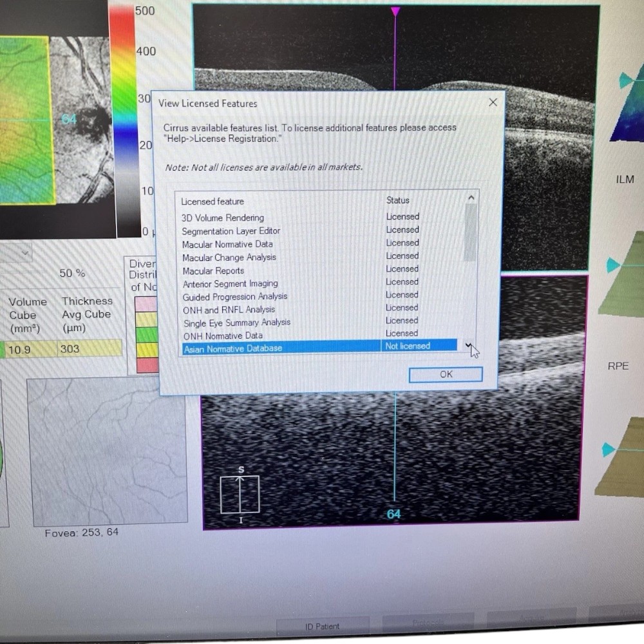Click the cyan arrow marker on the middle layer map
Viewport: 644px width, 644px height.
(613, 265)
